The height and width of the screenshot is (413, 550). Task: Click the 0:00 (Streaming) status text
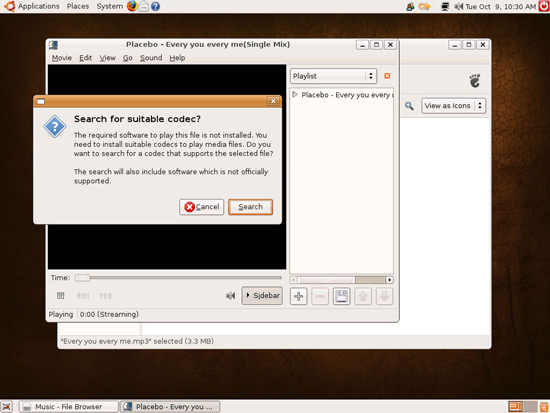click(x=109, y=314)
